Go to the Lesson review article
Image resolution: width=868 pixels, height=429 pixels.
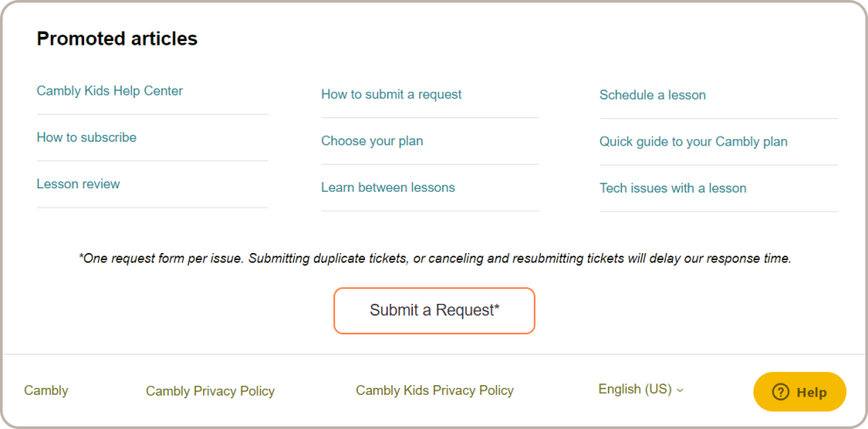78,184
